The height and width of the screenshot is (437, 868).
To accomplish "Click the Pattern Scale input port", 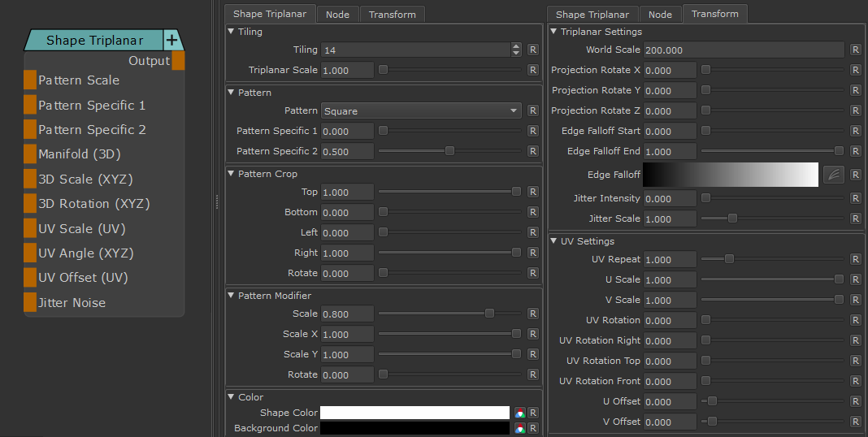I will [30, 80].
